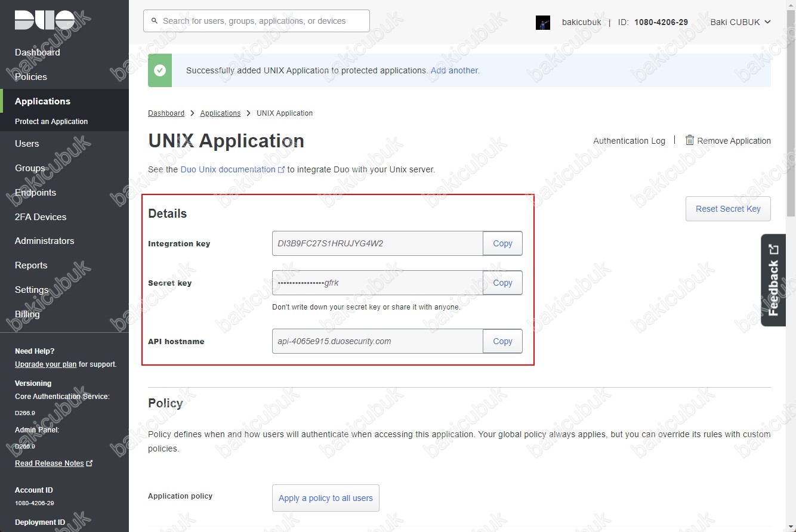Go to Users in the sidebar
796x532 pixels.
tap(27, 144)
